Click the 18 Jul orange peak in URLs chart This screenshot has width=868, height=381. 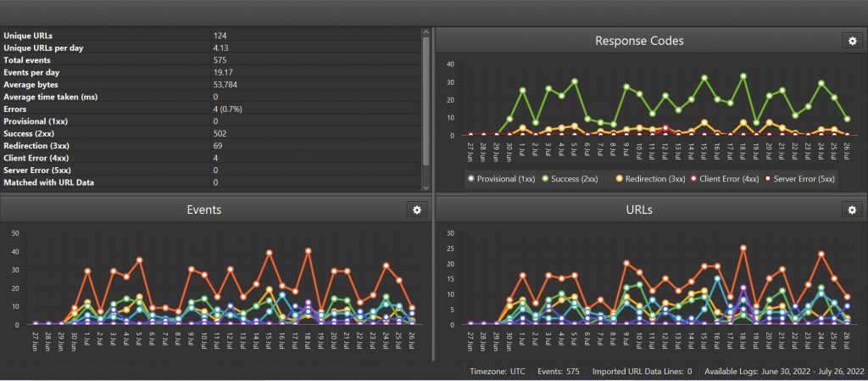click(743, 248)
